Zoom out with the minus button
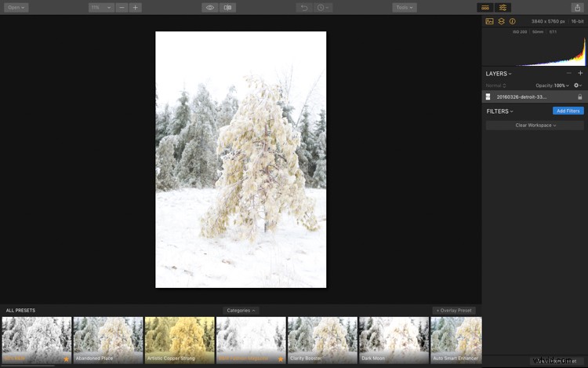Viewport: 588px width, 368px height. click(x=122, y=8)
